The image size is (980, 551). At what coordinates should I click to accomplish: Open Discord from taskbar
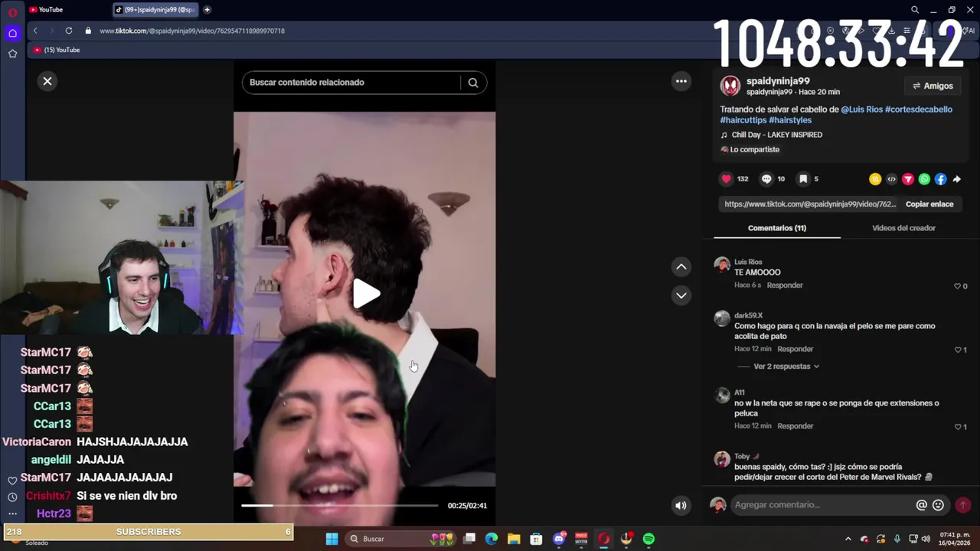coord(559,539)
